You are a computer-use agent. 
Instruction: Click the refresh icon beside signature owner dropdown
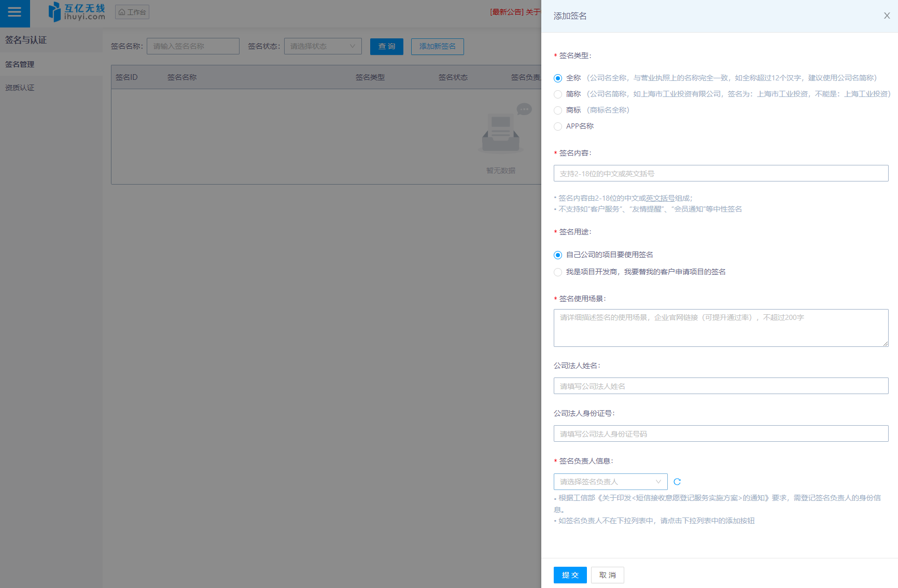[x=677, y=482]
